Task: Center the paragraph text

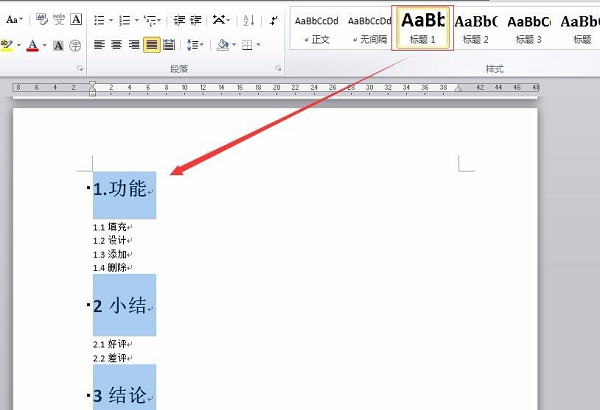Action: [x=116, y=45]
